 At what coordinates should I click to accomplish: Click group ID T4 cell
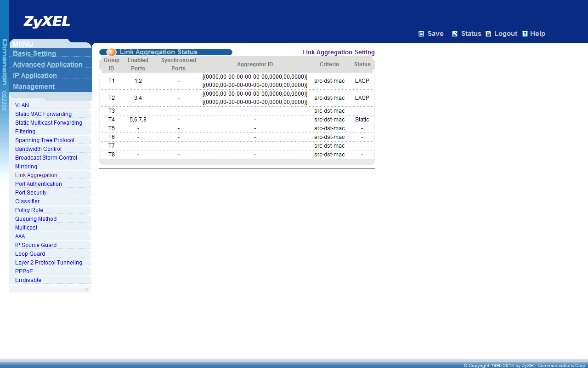[112, 120]
